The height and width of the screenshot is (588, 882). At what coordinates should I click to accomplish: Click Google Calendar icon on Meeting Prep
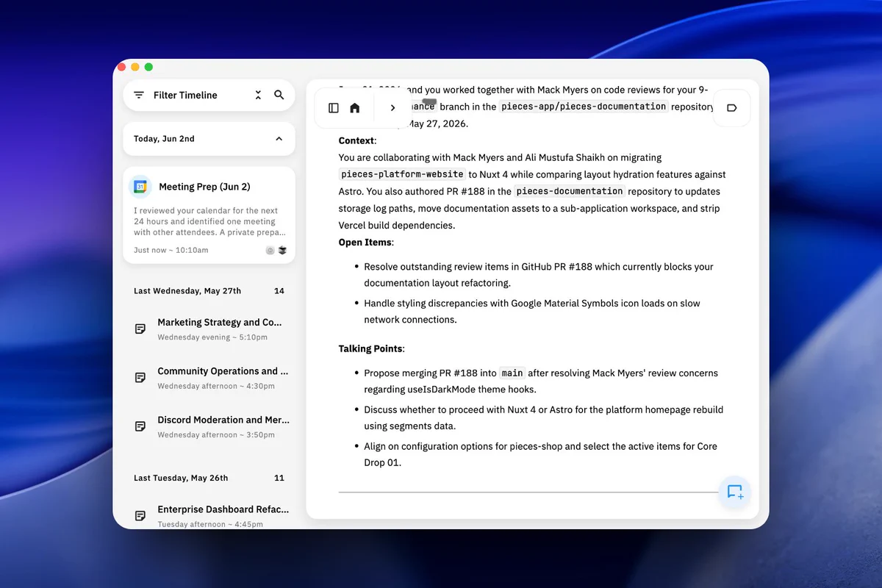[x=140, y=187]
